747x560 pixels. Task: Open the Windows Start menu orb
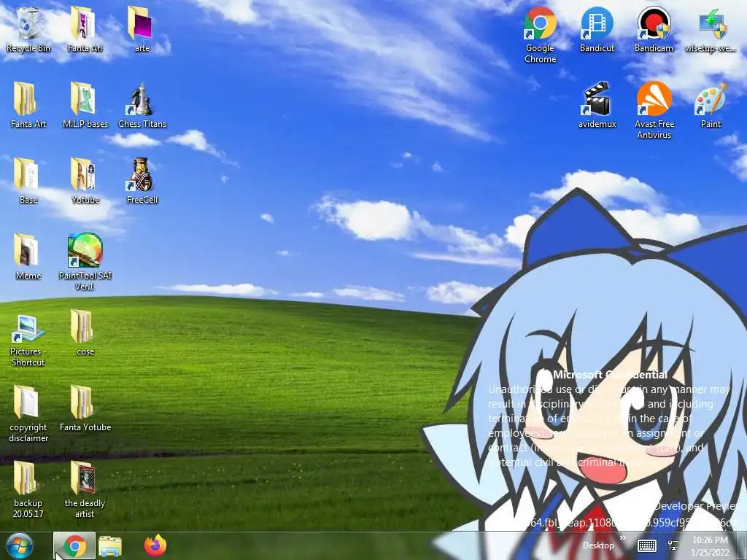tap(20, 545)
